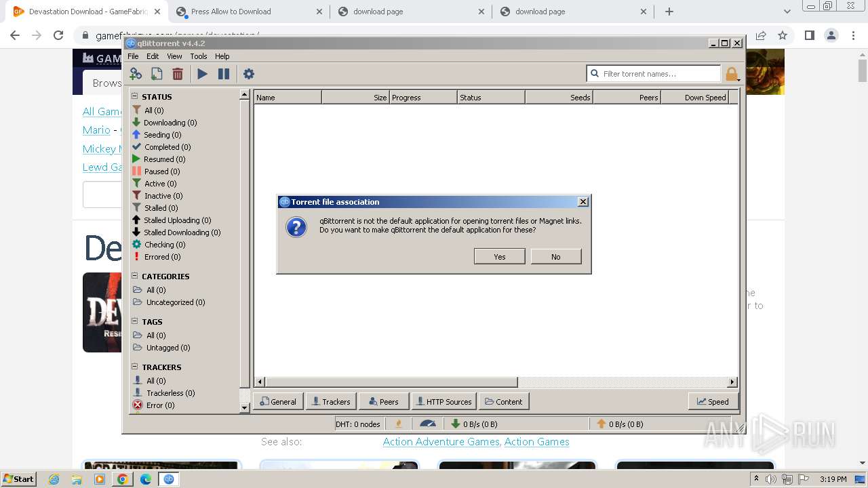This screenshot has height=488, width=868.
Task: Select Downloading (0) status filter
Action: pos(170,123)
